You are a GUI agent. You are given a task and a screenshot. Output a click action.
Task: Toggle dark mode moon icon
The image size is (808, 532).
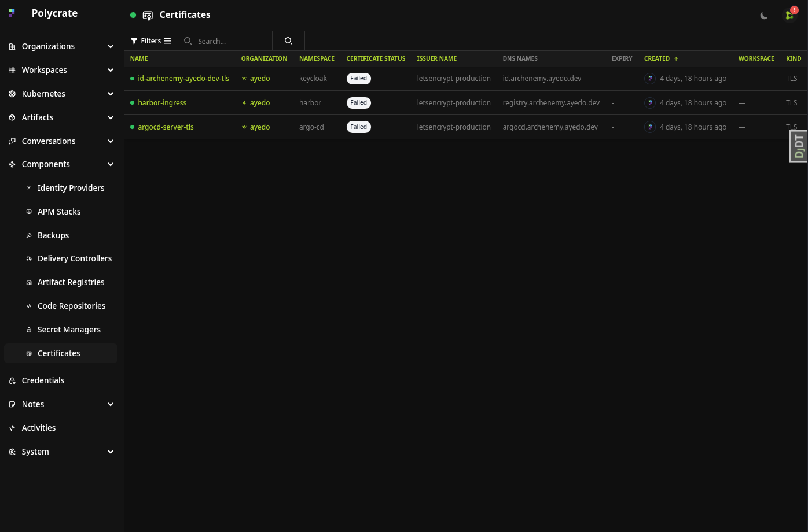coord(764,16)
